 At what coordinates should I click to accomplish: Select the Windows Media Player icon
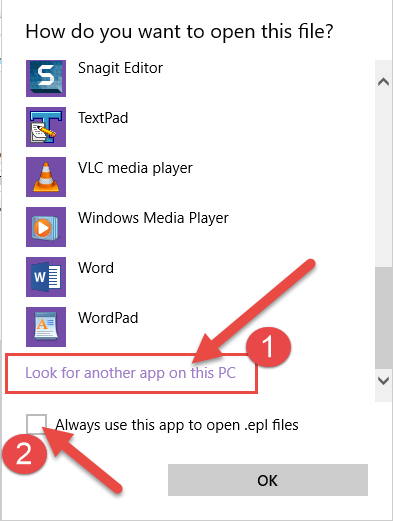pos(46,227)
